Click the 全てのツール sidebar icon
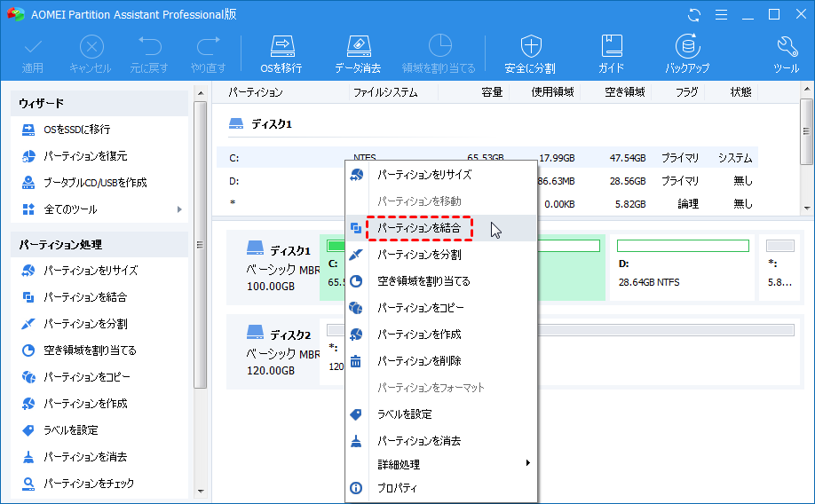 click(x=28, y=209)
